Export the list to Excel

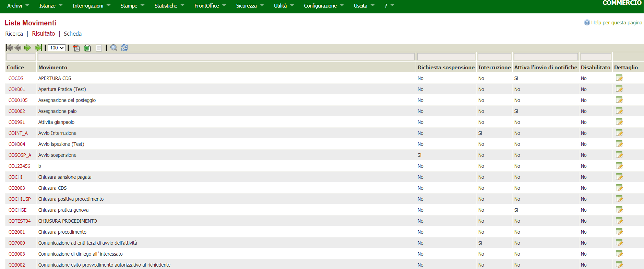(87, 48)
